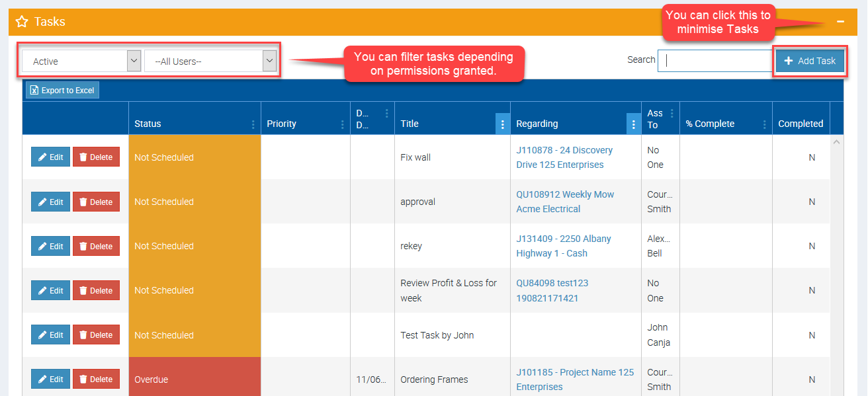Open the % Complete column options dots
Image resolution: width=868 pixels, height=396 pixels.
pyautogui.click(x=764, y=124)
